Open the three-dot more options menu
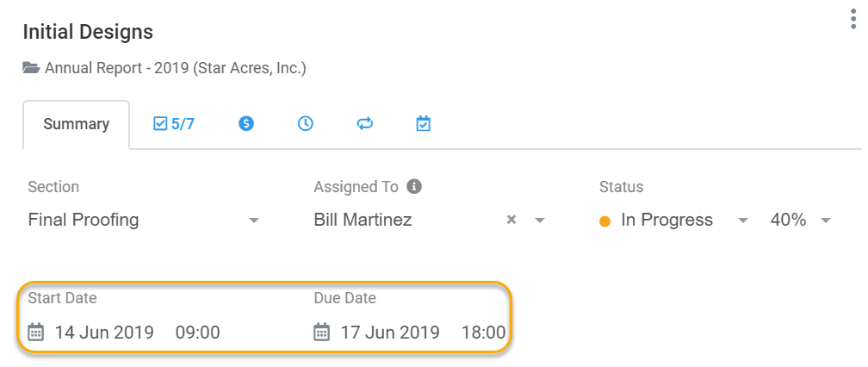The width and height of the screenshot is (868, 367). pyautogui.click(x=853, y=19)
